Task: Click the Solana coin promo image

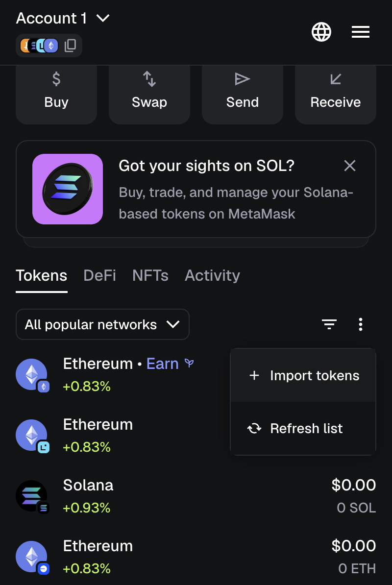Action: [68, 189]
